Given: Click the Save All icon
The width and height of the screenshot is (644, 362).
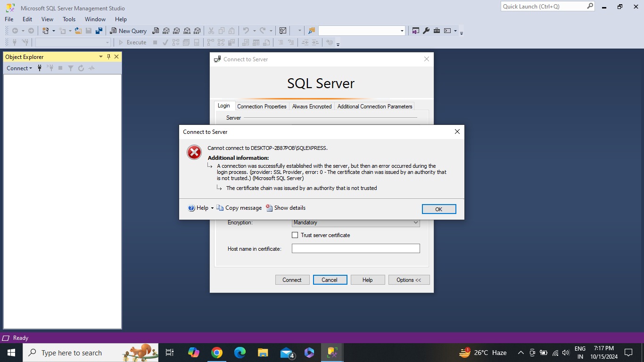Looking at the screenshot, I should (x=99, y=31).
